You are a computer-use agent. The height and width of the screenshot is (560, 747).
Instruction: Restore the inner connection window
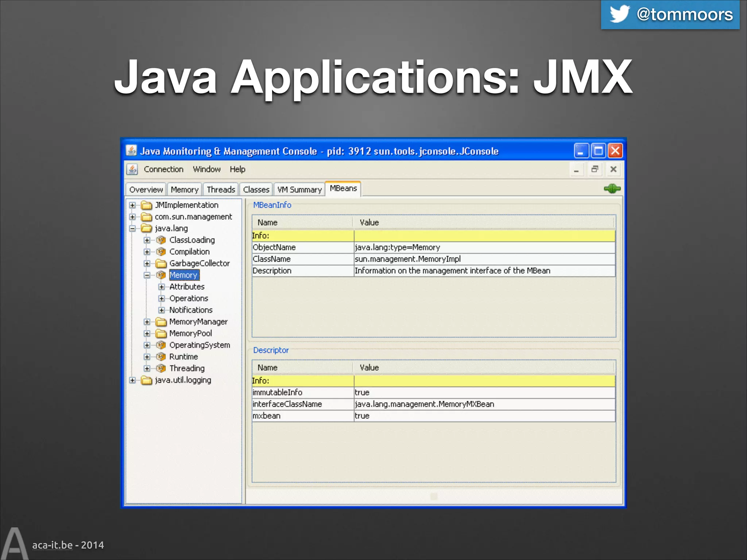coord(595,170)
